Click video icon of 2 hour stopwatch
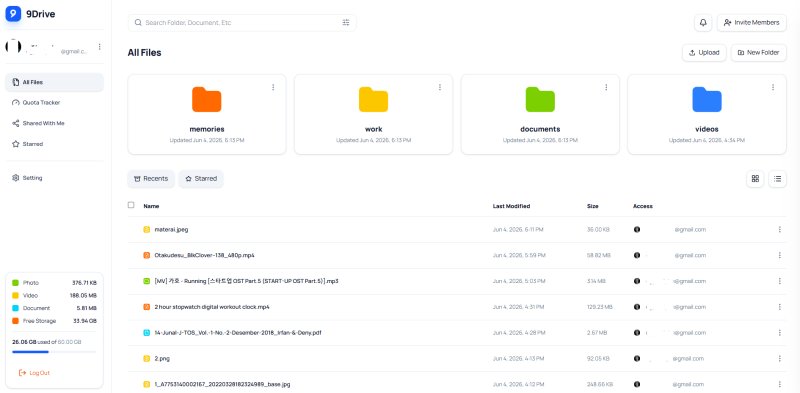The height and width of the screenshot is (393, 800). point(146,307)
